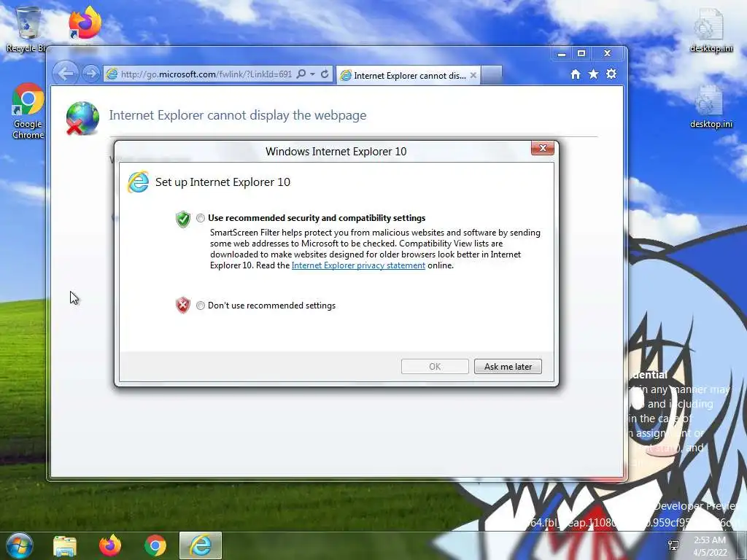This screenshot has height=560, width=747.
Task: Minimize the Internet Explorer window
Action: click(562, 53)
